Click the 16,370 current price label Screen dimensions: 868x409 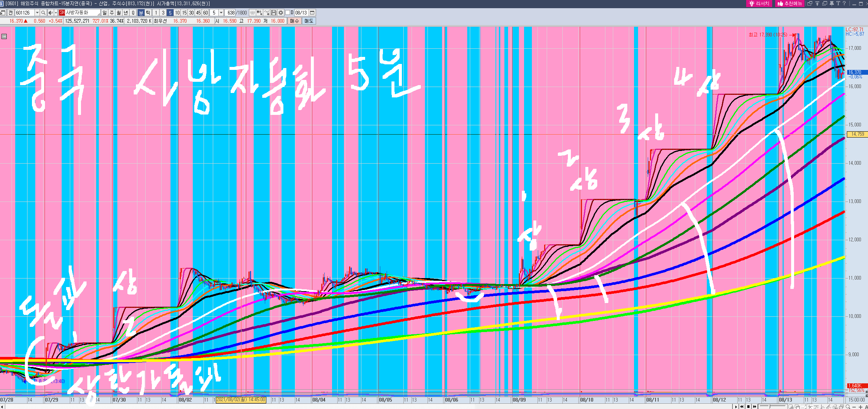pyautogui.click(x=857, y=72)
